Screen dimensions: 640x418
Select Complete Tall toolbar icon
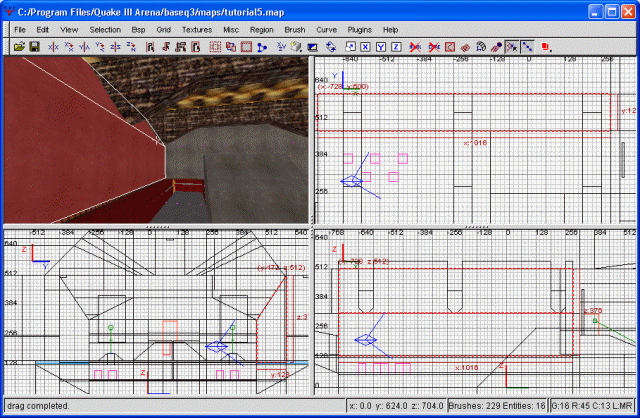[150, 47]
